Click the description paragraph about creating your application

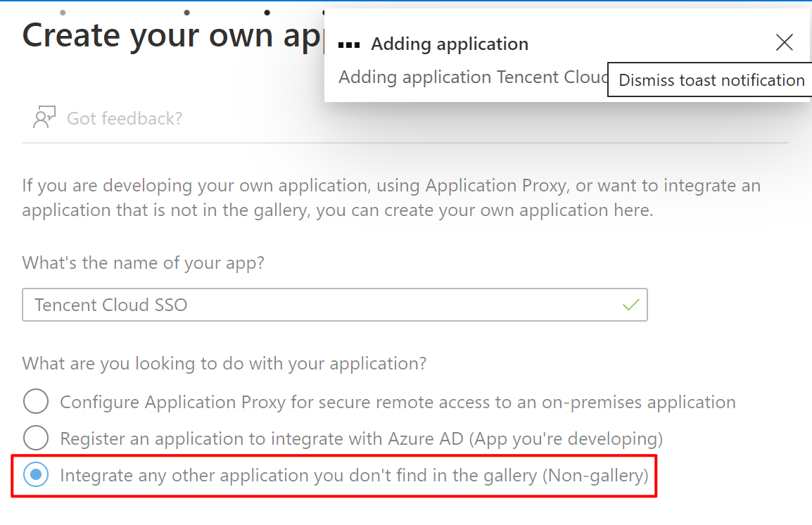pyautogui.click(x=391, y=198)
